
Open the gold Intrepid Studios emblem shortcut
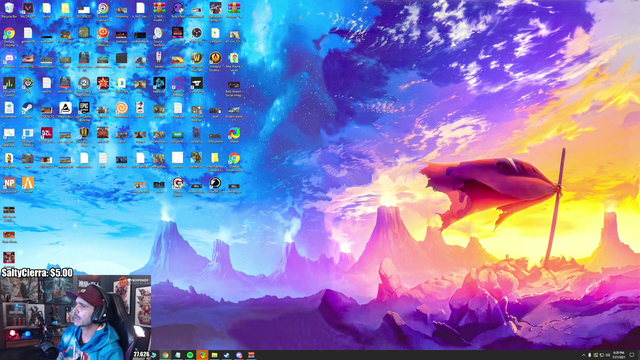[x=216, y=58]
